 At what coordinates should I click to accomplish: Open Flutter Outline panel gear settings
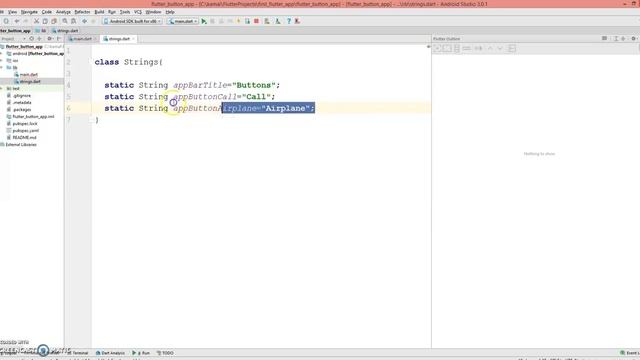coord(634,39)
